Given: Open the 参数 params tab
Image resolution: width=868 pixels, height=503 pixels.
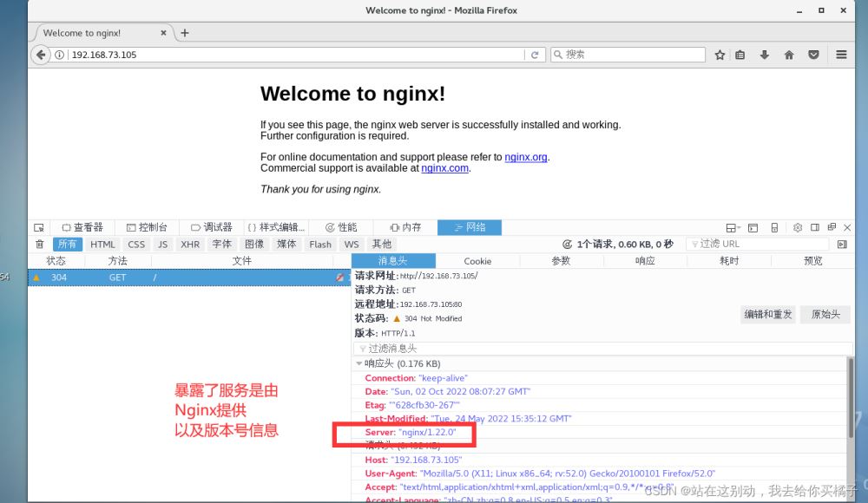Looking at the screenshot, I should tap(561, 261).
